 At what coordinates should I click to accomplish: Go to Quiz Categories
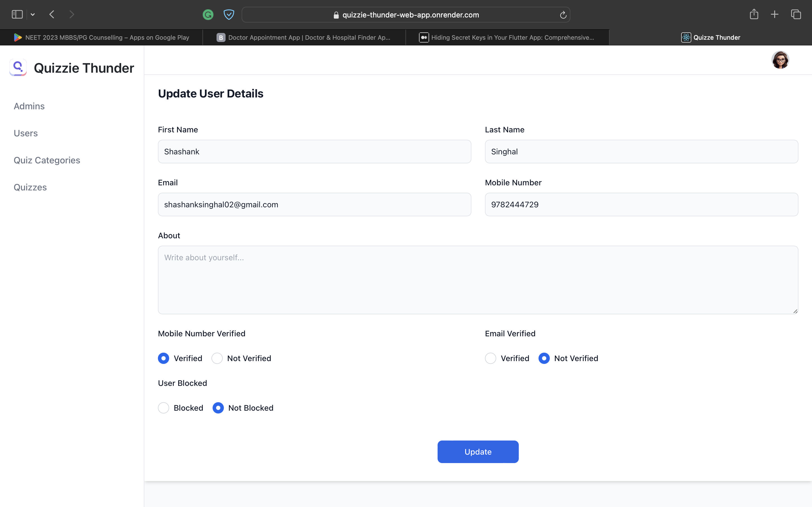[x=47, y=160]
